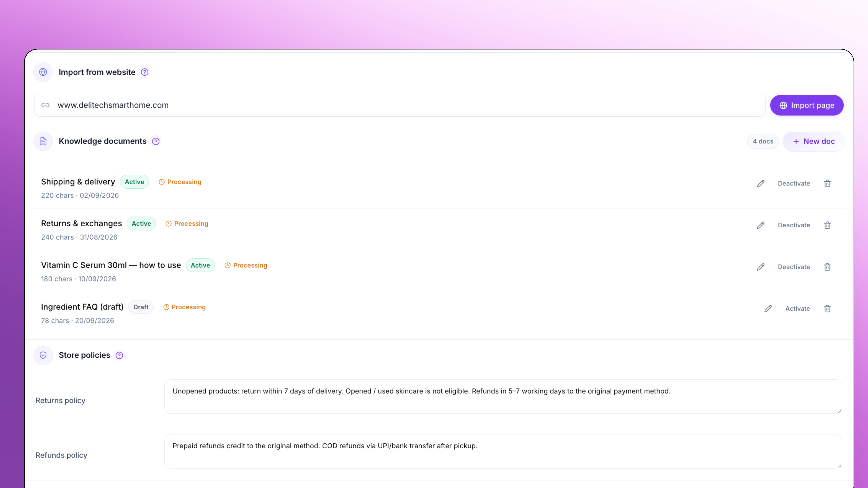Click the Active badge on Returns & exchanges

point(141,224)
